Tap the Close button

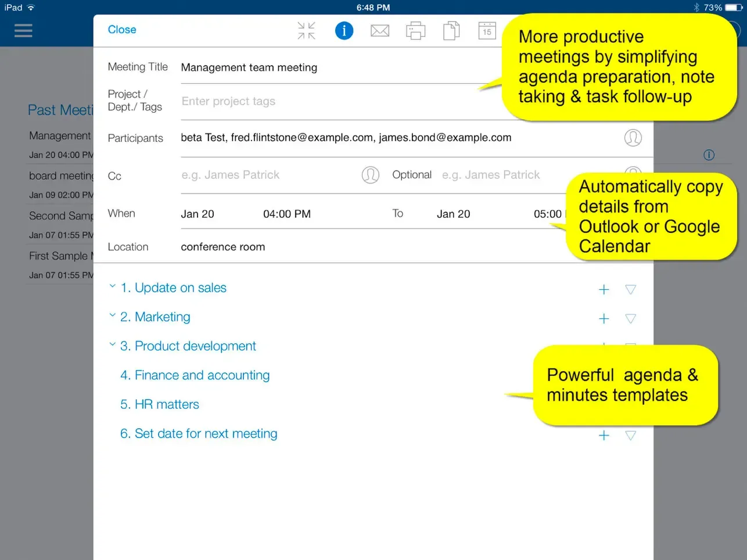coord(122,29)
